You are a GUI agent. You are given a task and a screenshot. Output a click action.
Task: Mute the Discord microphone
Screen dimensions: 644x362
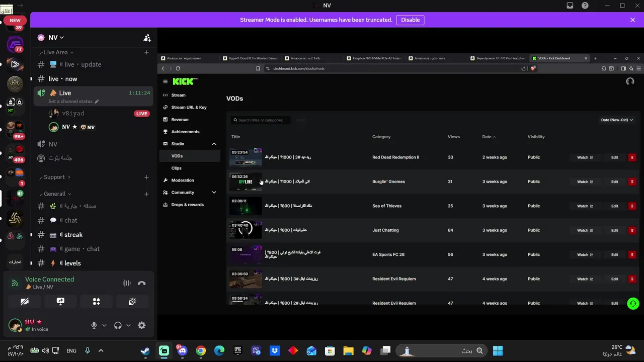pyautogui.click(x=94, y=325)
